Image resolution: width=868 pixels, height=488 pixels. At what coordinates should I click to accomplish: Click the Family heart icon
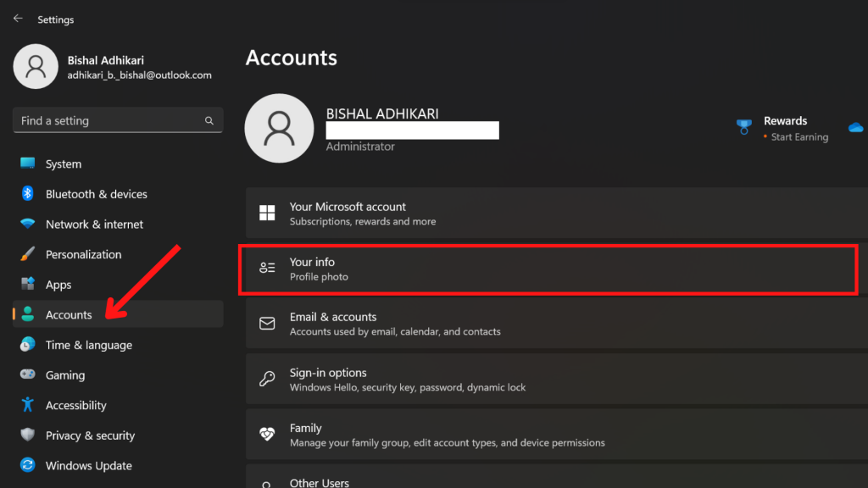click(x=267, y=435)
